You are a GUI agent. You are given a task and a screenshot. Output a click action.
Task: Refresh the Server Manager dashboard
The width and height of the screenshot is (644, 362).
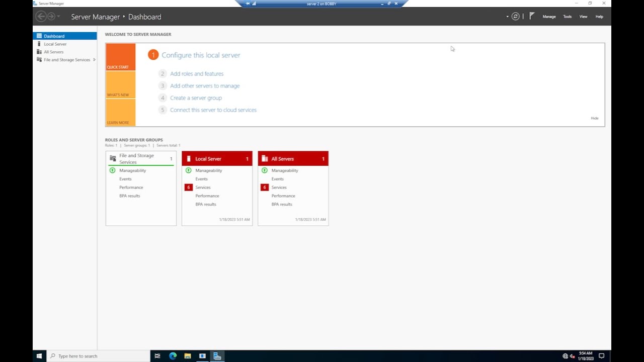pyautogui.click(x=515, y=17)
